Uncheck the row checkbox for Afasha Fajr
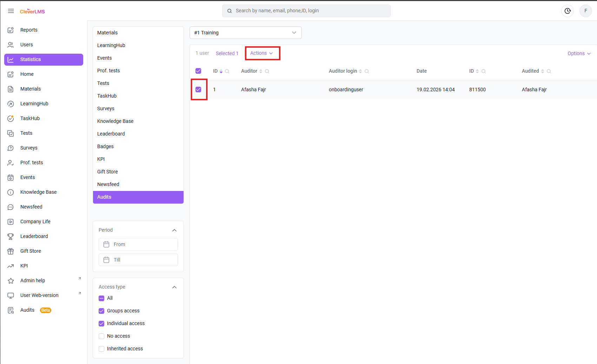Image resolution: width=597 pixels, height=364 pixels. pyautogui.click(x=198, y=90)
